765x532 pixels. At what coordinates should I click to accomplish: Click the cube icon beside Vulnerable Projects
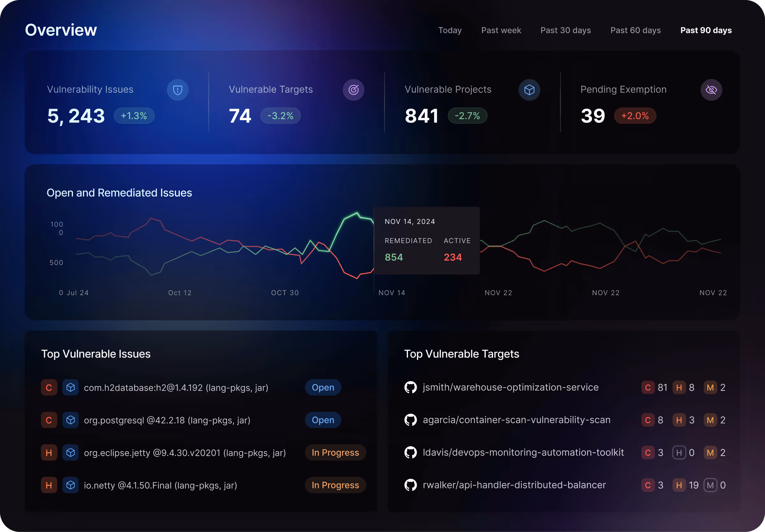point(529,90)
